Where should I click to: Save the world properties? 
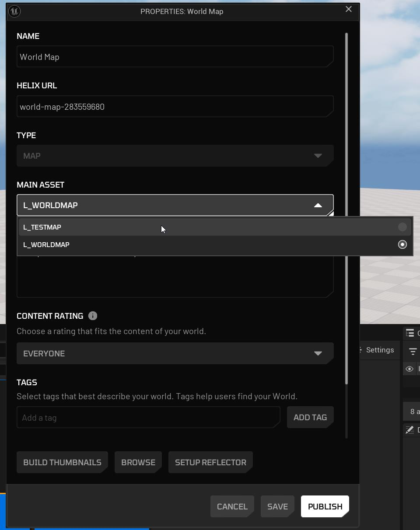coord(277,506)
